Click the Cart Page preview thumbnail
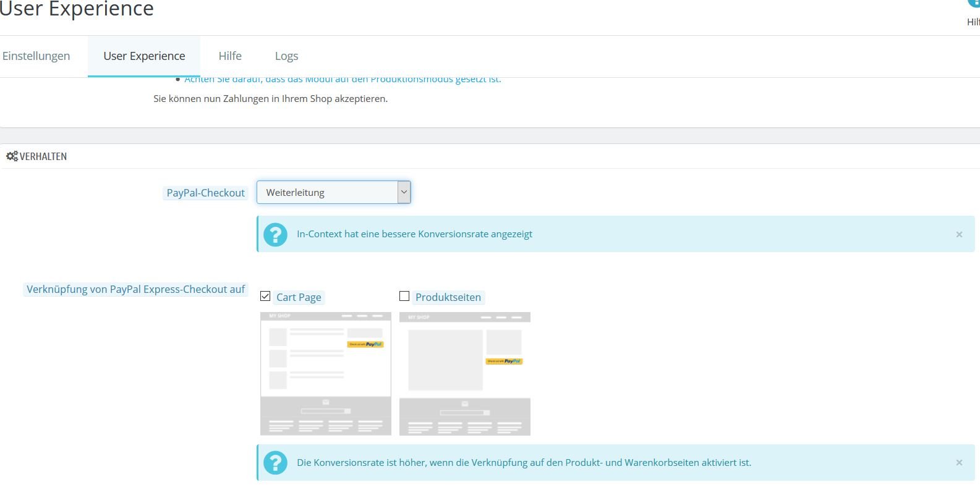Screen dimensions: 980x490 pyautogui.click(x=326, y=373)
